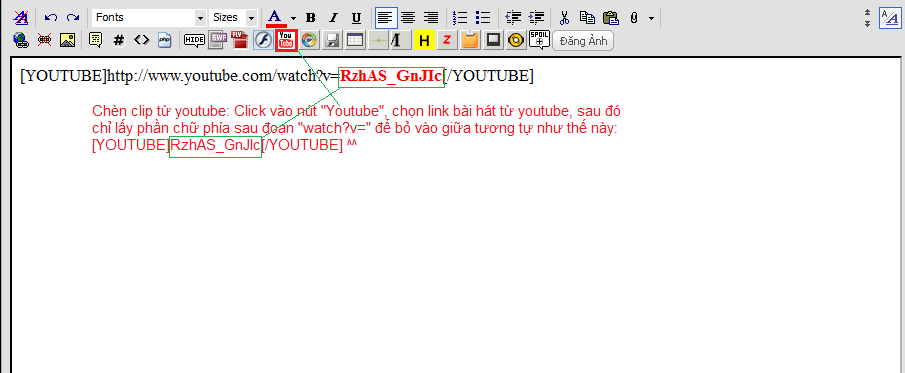905x373 pixels.
Task: Click the closing [/YOUTUBE] tag in editor
Action: point(489,76)
